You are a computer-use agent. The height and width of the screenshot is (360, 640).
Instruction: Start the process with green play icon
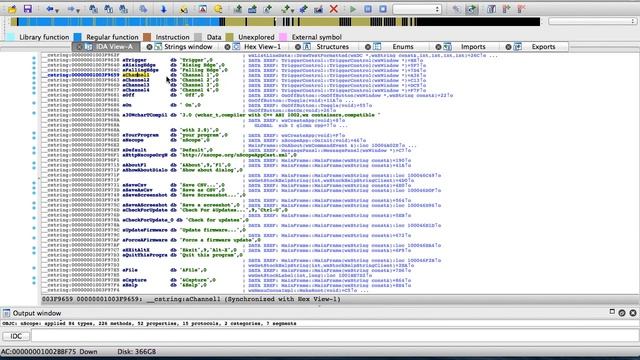click(x=353, y=9)
